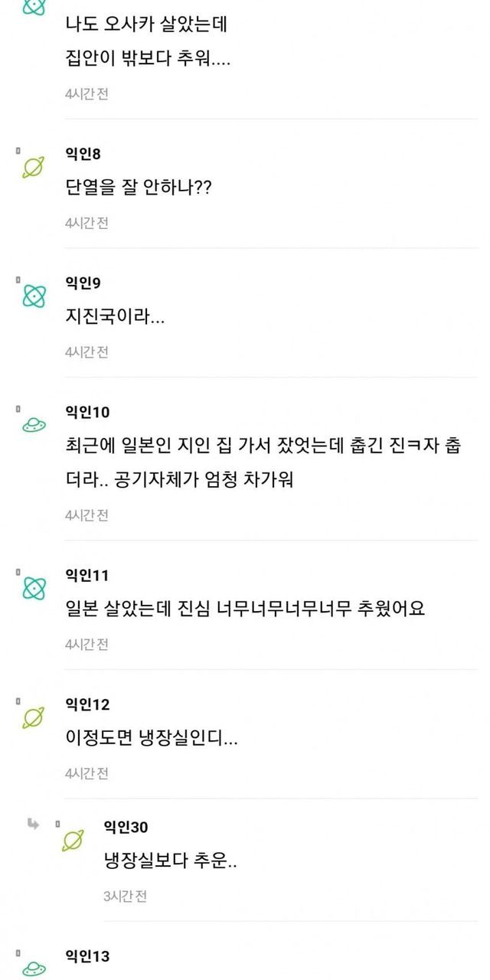Click the small marker left of 익인8's avatar

coord(18,152)
